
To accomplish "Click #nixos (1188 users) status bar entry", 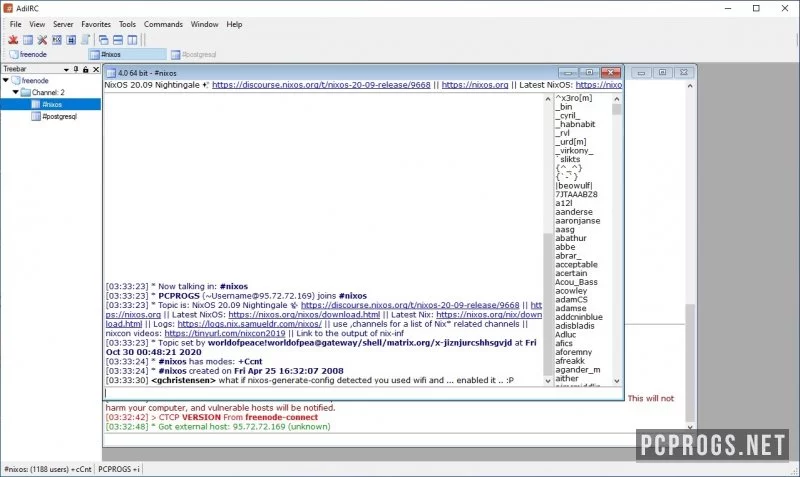I will click(47, 469).
